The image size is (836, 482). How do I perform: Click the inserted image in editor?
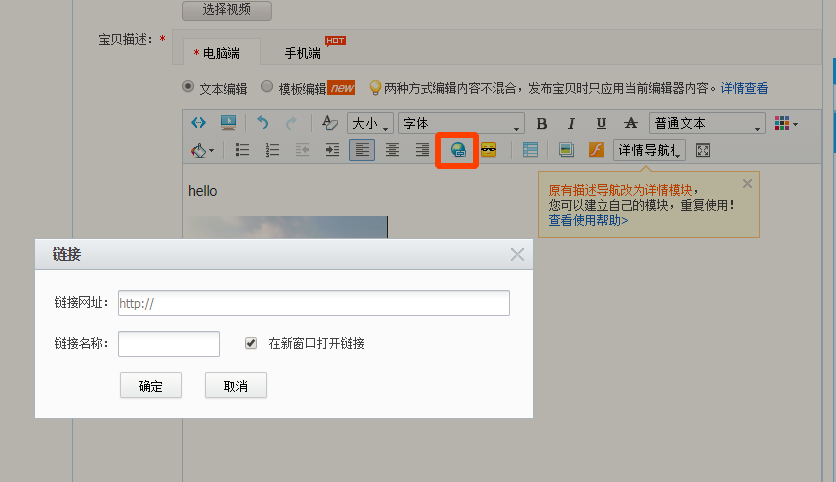tap(288, 227)
